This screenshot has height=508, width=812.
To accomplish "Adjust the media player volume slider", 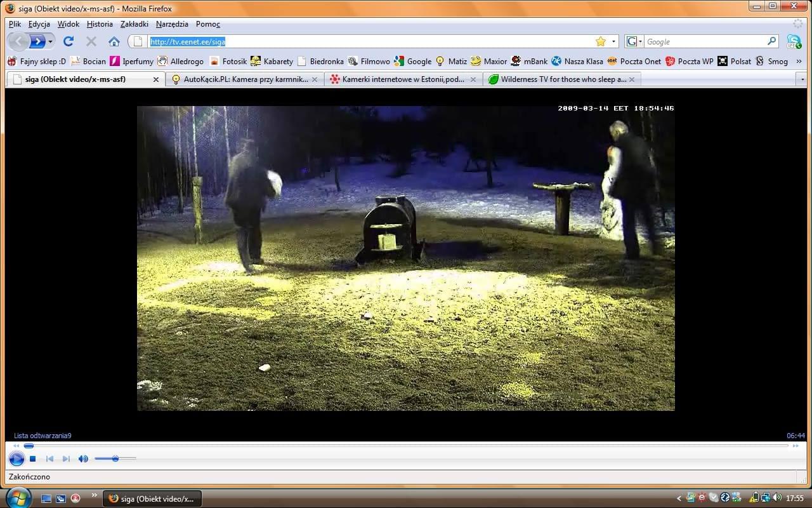I will pos(115,458).
